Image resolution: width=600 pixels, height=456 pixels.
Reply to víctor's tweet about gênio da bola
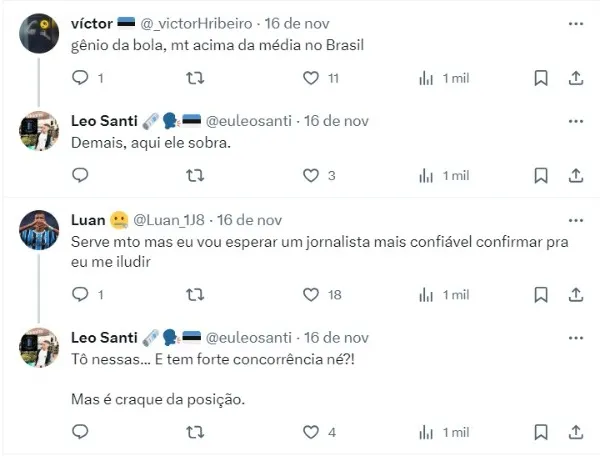tap(81, 77)
